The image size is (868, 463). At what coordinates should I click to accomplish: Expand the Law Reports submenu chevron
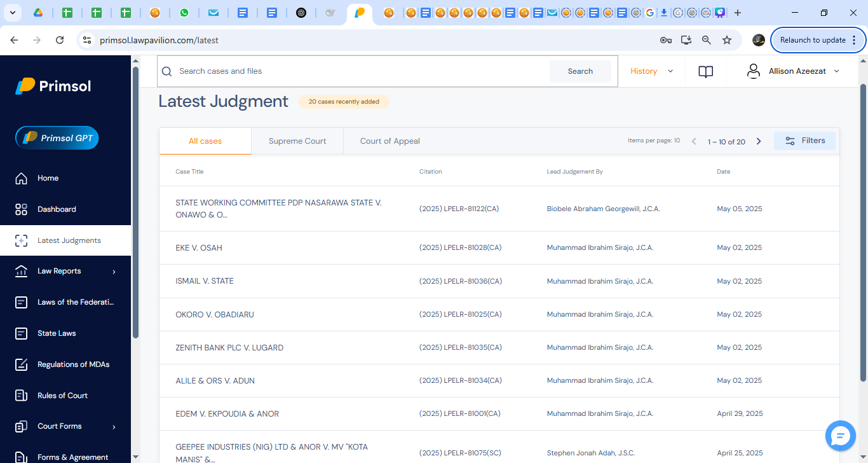pos(114,272)
